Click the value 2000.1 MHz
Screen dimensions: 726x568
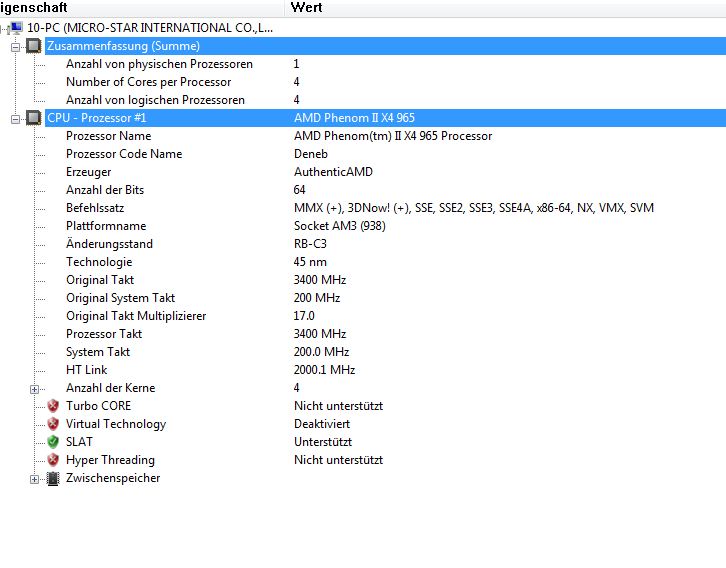[324, 370]
